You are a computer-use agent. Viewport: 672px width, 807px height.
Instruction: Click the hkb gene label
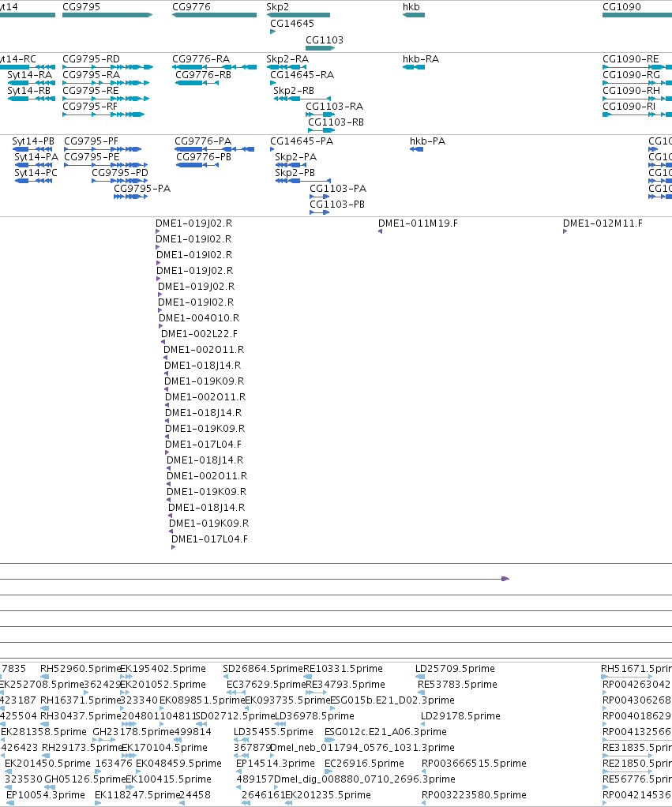point(411,6)
